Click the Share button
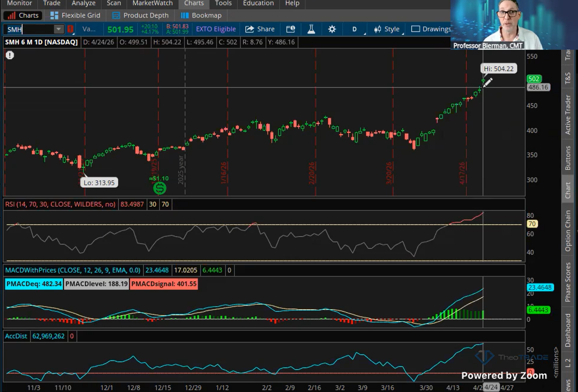The height and width of the screenshot is (392, 578). (x=260, y=29)
